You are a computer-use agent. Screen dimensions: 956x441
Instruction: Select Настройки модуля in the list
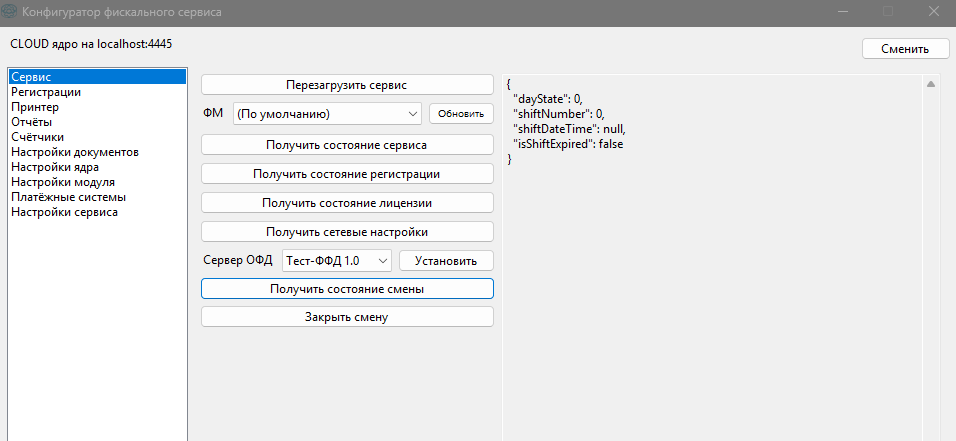98,182
